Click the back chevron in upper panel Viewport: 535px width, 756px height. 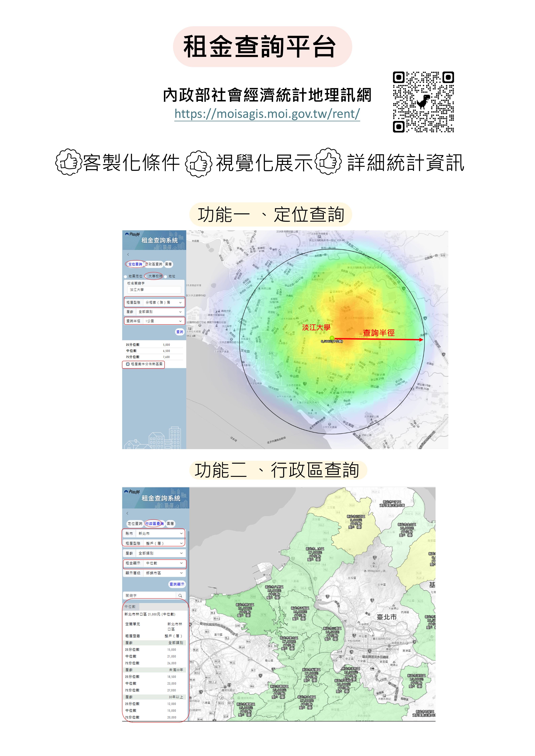pos(128,255)
